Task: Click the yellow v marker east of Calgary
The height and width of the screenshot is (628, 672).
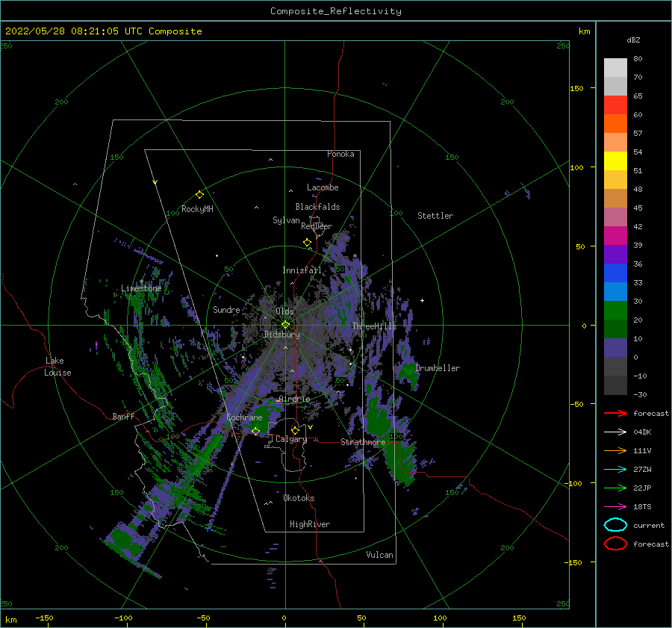Action: [x=310, y=427]
